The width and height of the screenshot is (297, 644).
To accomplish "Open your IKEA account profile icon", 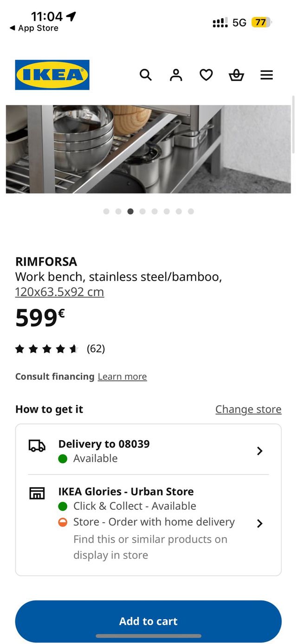I will tap(176, 75).
